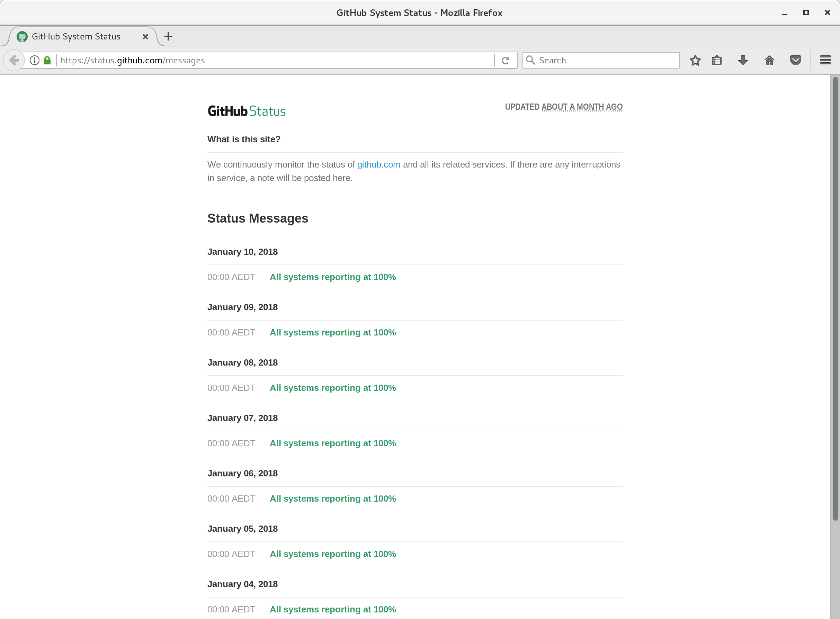The width and height of the screenshot is (840, 619).
Task: Click the github.com hyperlink
Action: [378, 164]
